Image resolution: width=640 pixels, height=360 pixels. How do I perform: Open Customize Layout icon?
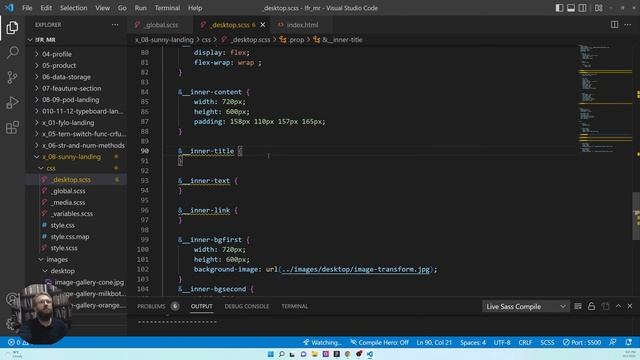(x=598, y=8)
